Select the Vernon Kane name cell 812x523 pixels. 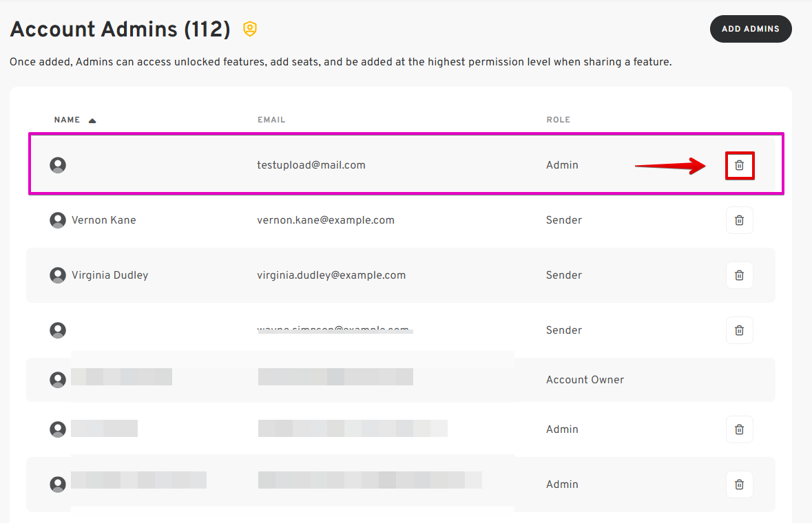(103, 220)
